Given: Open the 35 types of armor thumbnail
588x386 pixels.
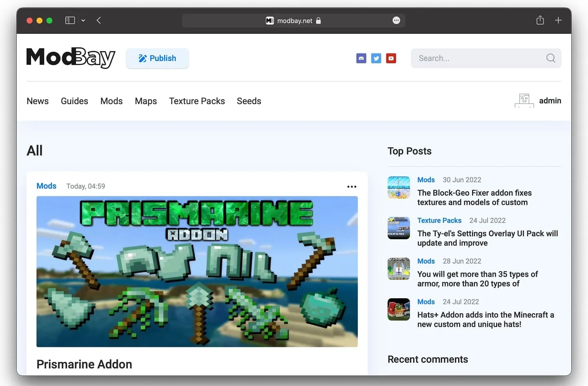Looking at the screenshot, I should [399, 268].
